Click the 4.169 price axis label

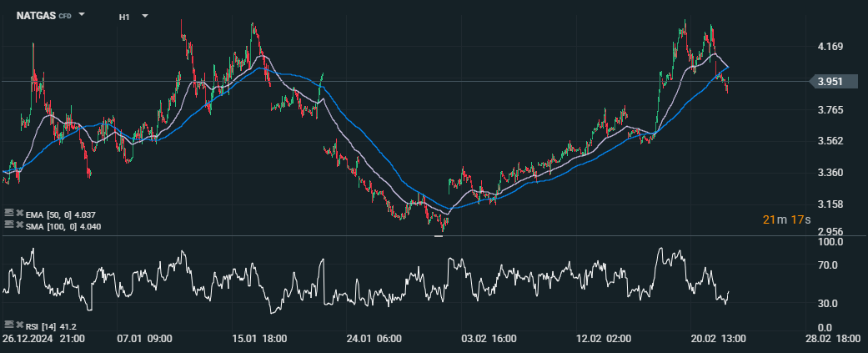pos(830,47)
